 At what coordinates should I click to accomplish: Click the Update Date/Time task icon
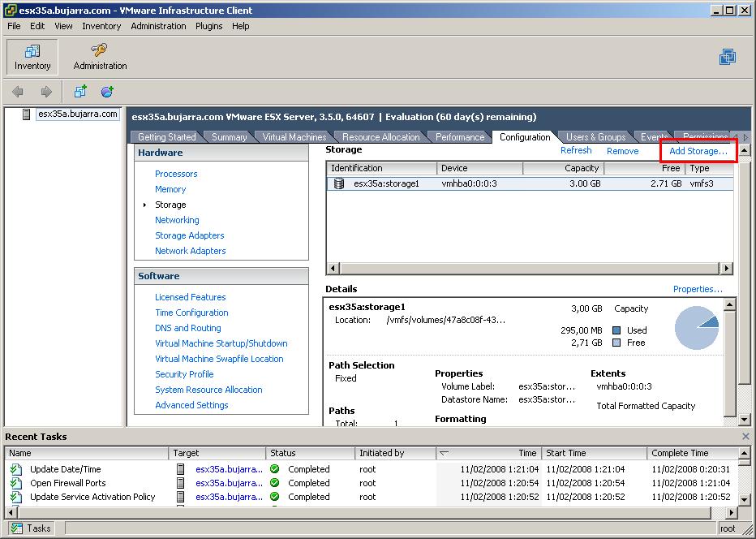(16, 469)
